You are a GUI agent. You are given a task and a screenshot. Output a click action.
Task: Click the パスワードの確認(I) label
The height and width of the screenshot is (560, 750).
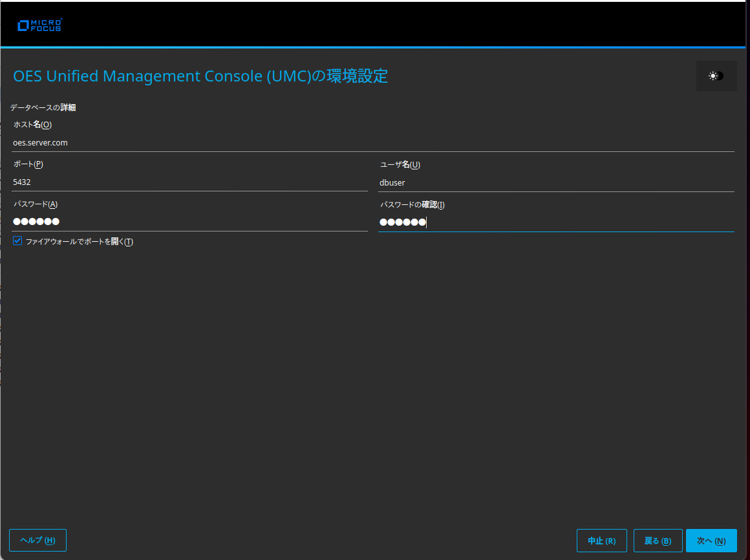point(413,204)
